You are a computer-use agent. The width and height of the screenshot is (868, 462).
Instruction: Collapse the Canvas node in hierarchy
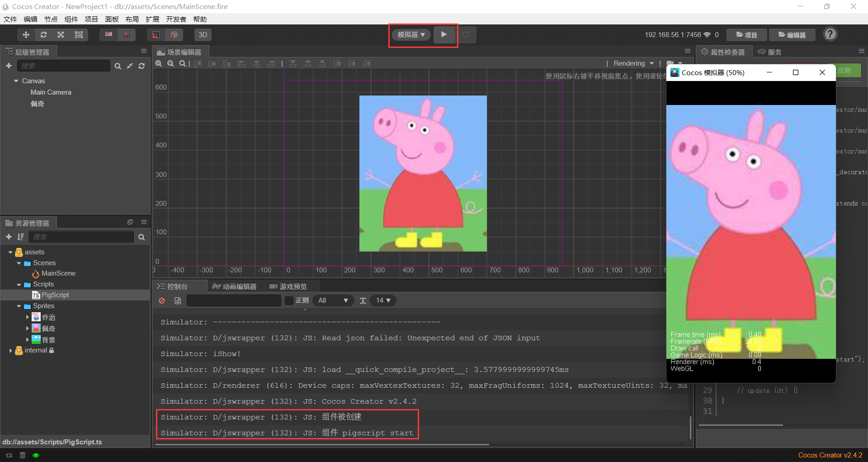(x=16, y=81)
